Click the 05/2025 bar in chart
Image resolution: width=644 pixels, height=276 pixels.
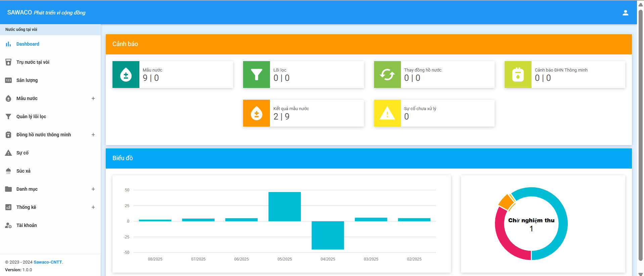(x=284, y=206)
